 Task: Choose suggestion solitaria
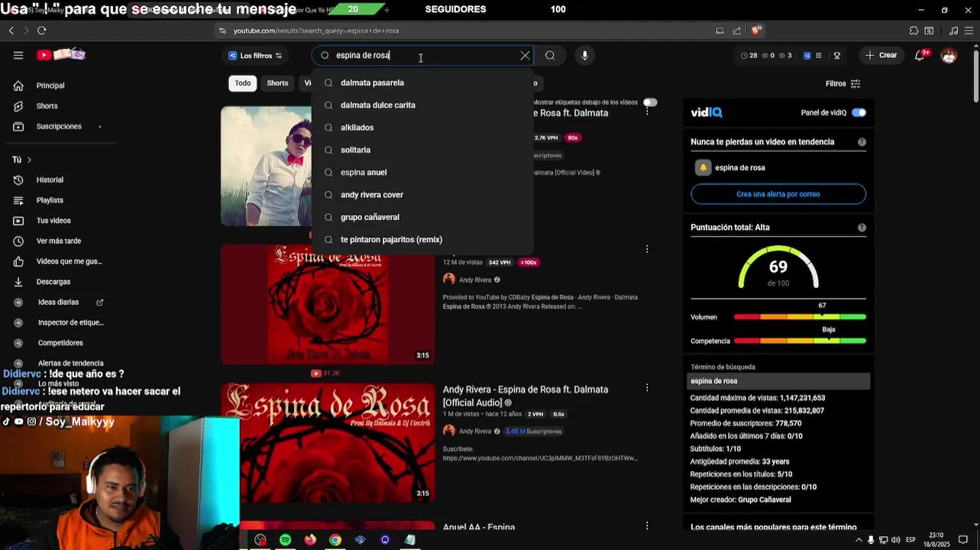[422, 150]
